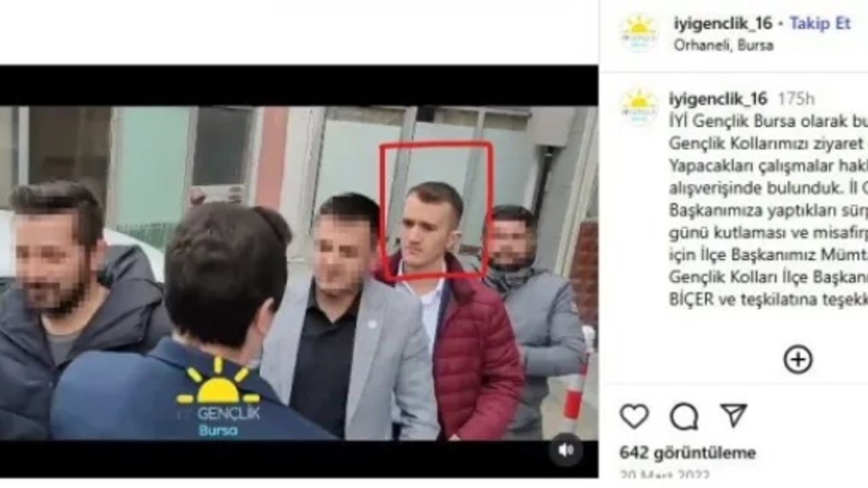Click the red highlighted rectangle in video
868x488 pixels.
coord(436,209)
